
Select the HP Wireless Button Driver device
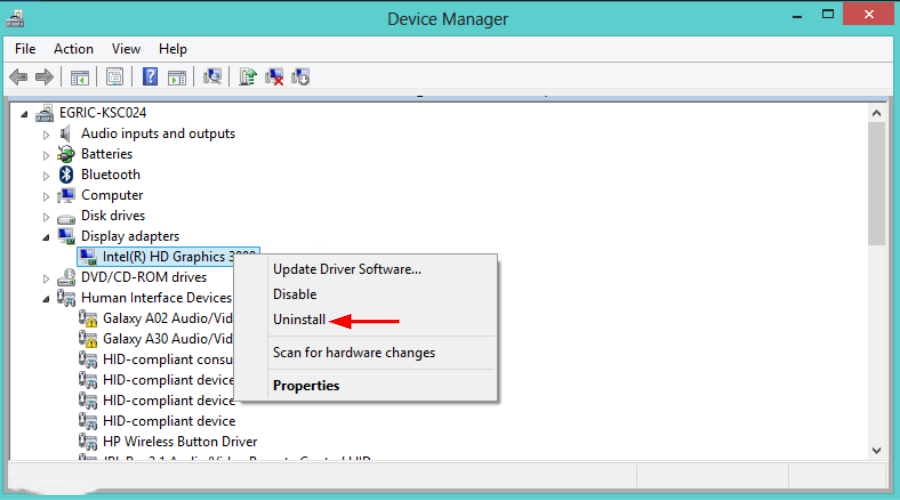pos(180,442)
